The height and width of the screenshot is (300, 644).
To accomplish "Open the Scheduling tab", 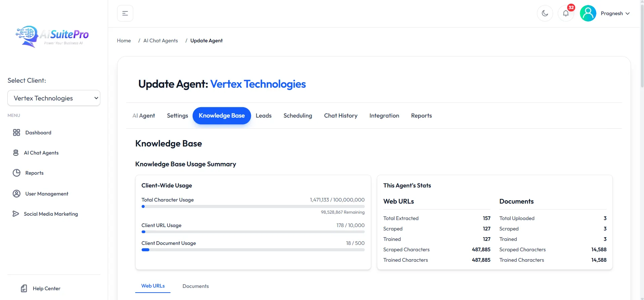I will [298, 116].
